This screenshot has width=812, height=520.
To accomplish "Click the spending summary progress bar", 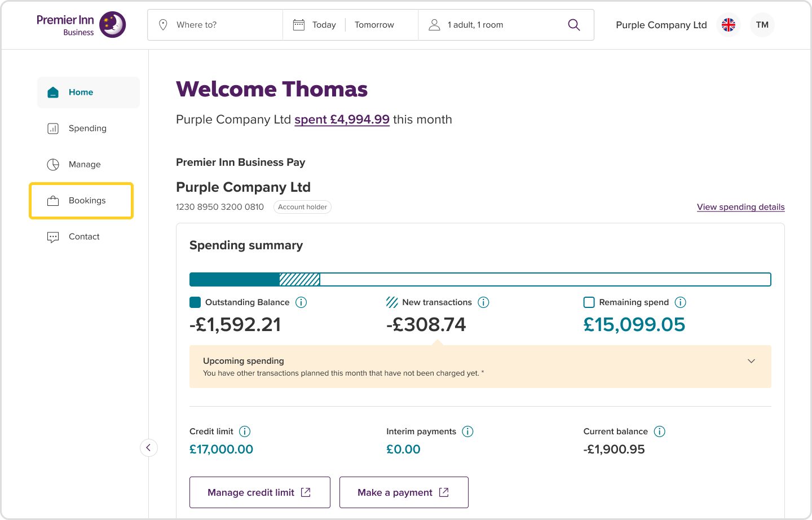I will point(480,279).
